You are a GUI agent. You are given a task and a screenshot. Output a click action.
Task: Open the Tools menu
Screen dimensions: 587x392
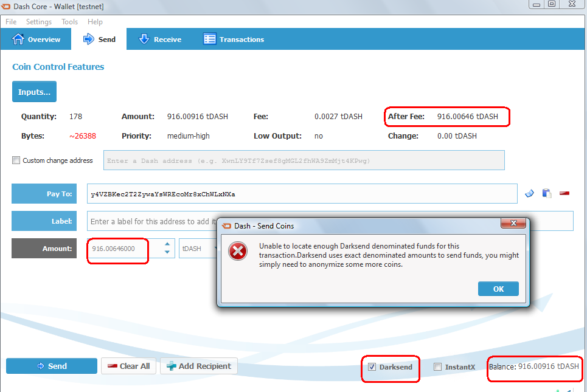(x=69, y=22)
